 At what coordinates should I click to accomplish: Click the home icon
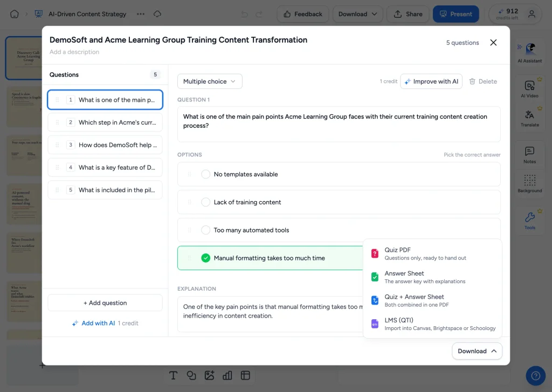pos(15,14)
